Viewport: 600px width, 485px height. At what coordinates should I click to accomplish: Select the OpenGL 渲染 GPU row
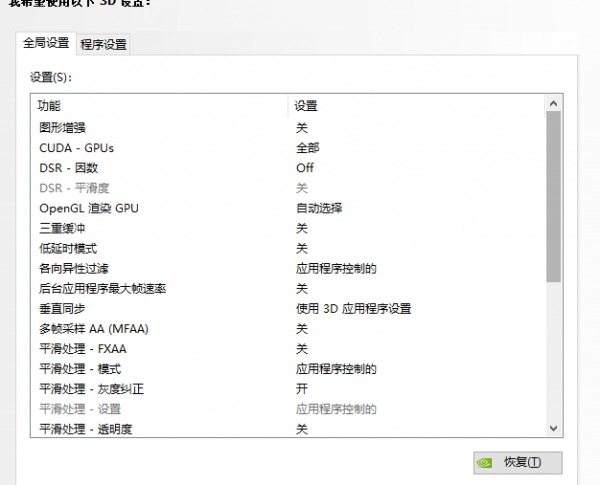coord(287,208)
